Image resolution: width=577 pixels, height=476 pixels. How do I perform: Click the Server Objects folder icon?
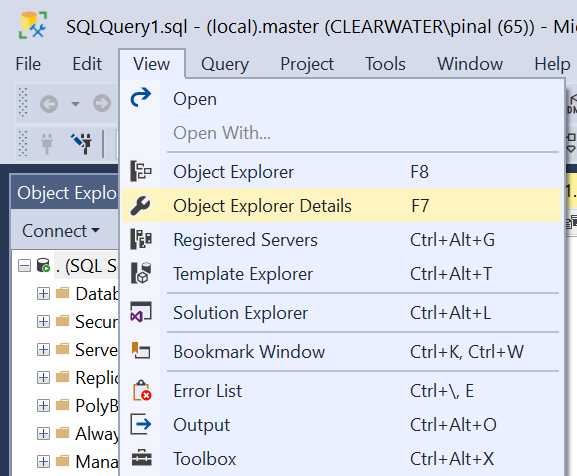[x=63, y=349]
